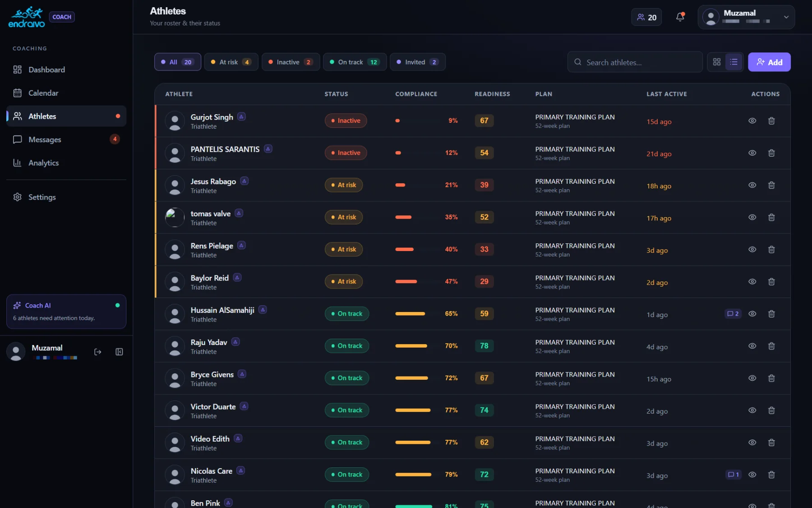Expand the Muzamal profile dropdown
Screen dimensions: 812x508
(746, 17)
